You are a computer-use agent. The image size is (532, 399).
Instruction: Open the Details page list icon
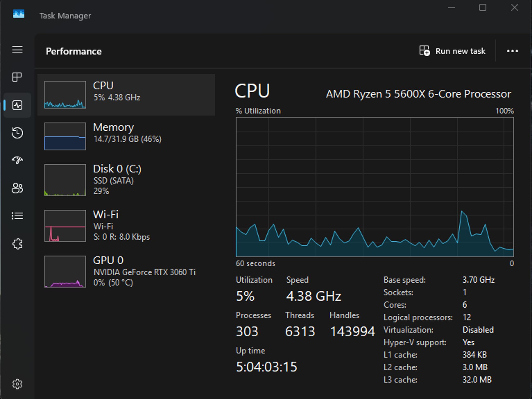point(17,216)
